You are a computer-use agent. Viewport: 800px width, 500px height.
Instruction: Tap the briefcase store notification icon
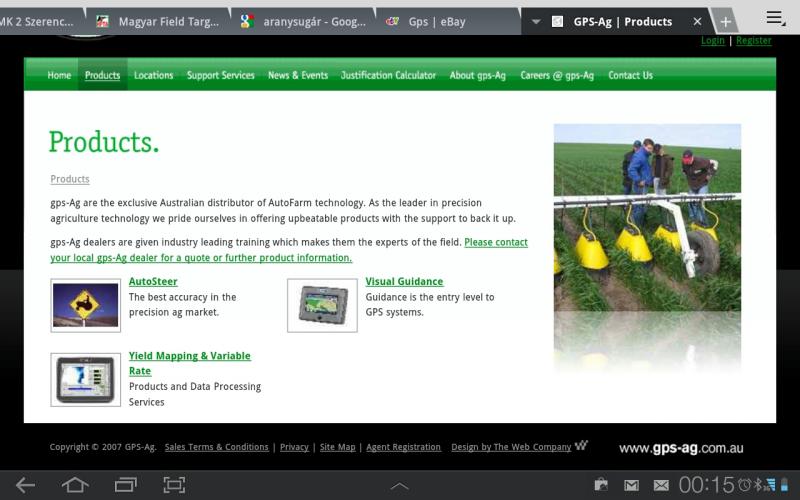point(601,484)
